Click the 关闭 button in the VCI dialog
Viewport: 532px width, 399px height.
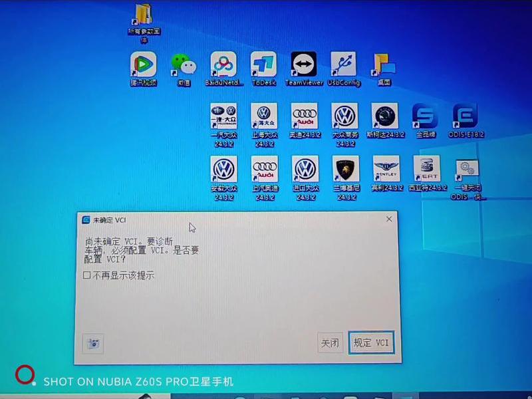click(x=330, y=342)
